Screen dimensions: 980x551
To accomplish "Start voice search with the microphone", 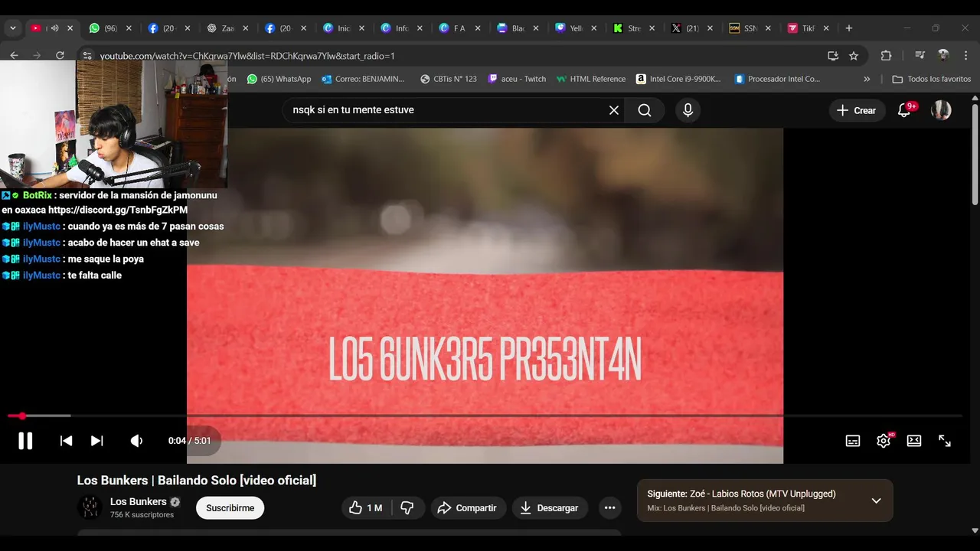I will tap(688, 110).
